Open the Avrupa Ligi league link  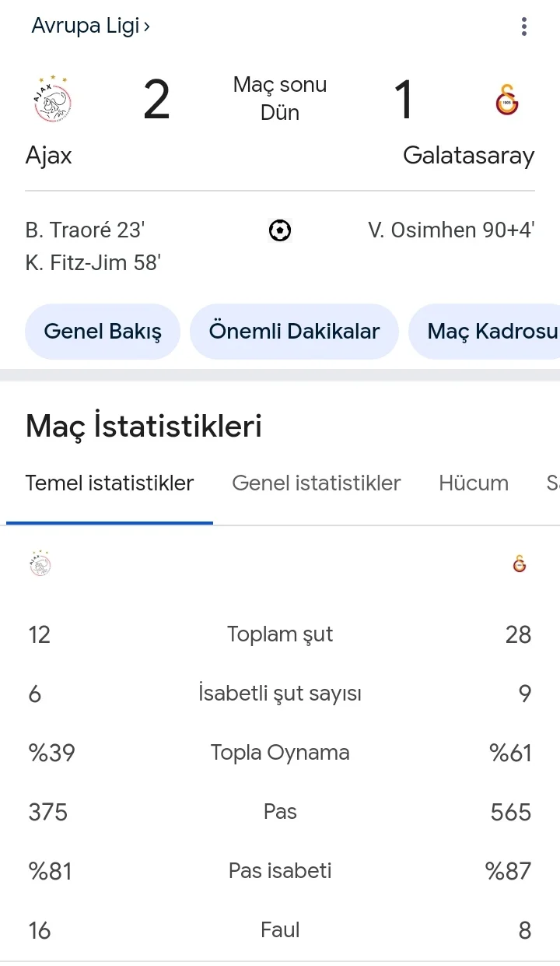(x=90, y=26)
